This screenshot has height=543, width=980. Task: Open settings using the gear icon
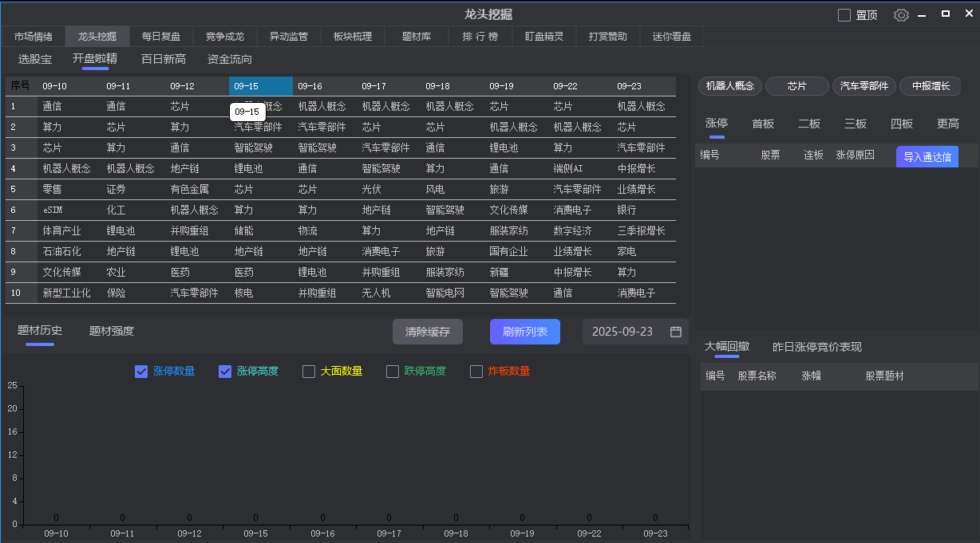[x=901, y=14]
